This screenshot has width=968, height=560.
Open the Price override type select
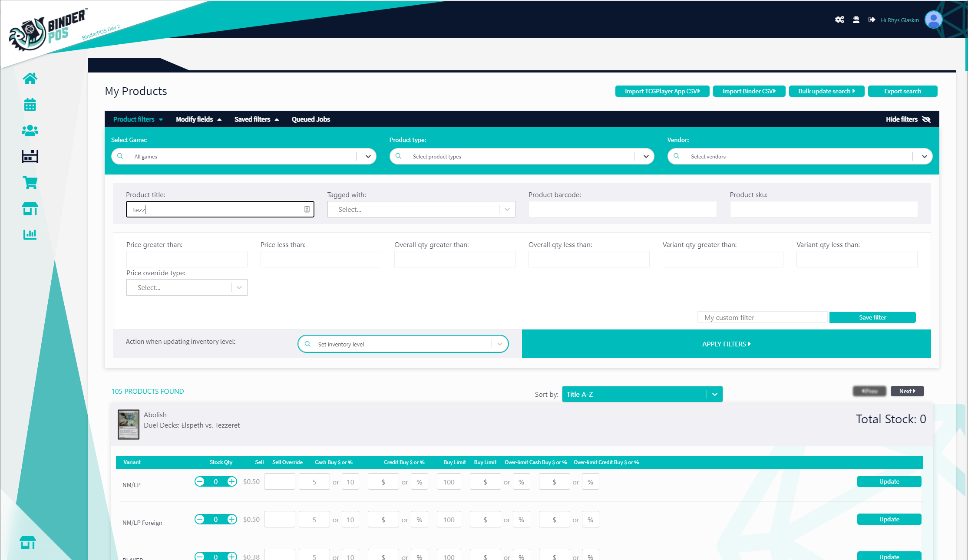187,287
